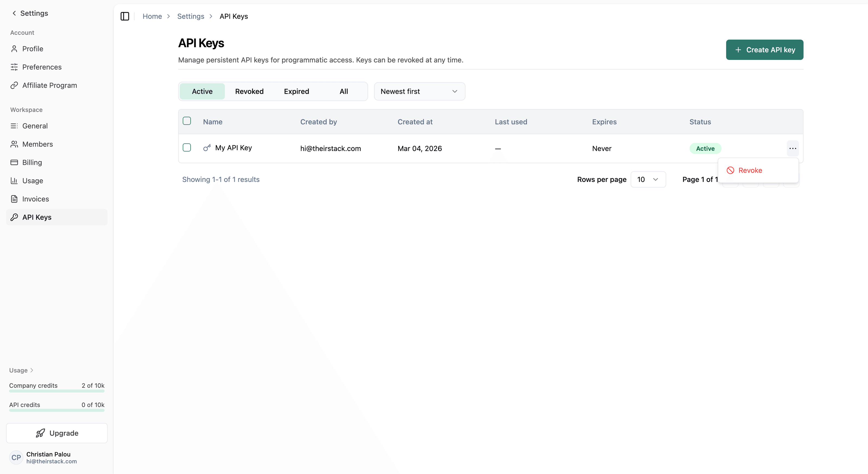Click the Upgrade button
The width and height of the screenshot is (868, 474).
pyautogui.click(x=57, y=433)
